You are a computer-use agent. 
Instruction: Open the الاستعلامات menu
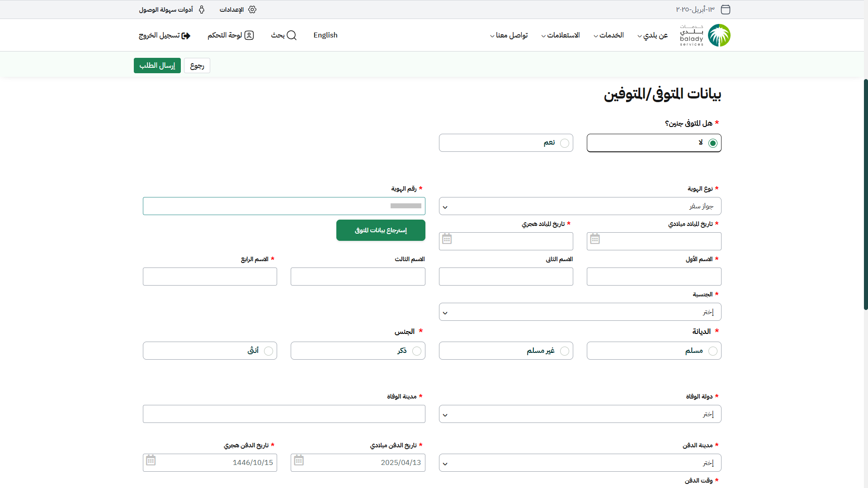click(x=562, y=35)
